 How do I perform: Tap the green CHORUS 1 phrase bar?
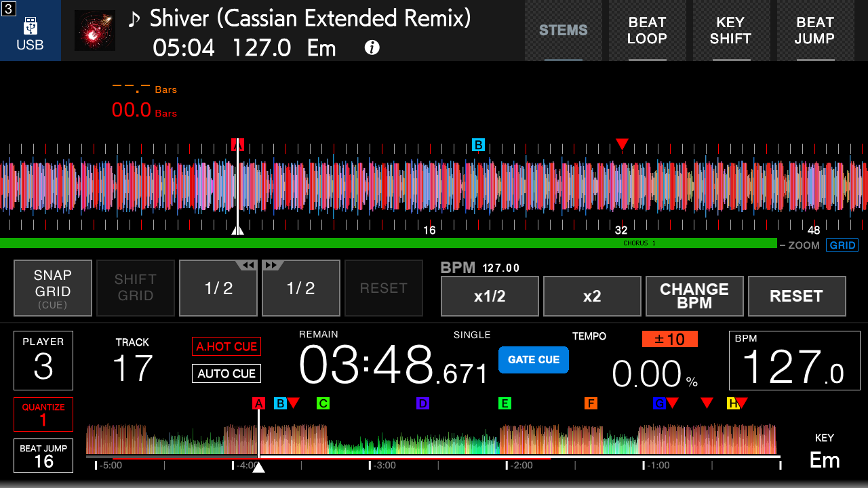[x=388, y=243]
